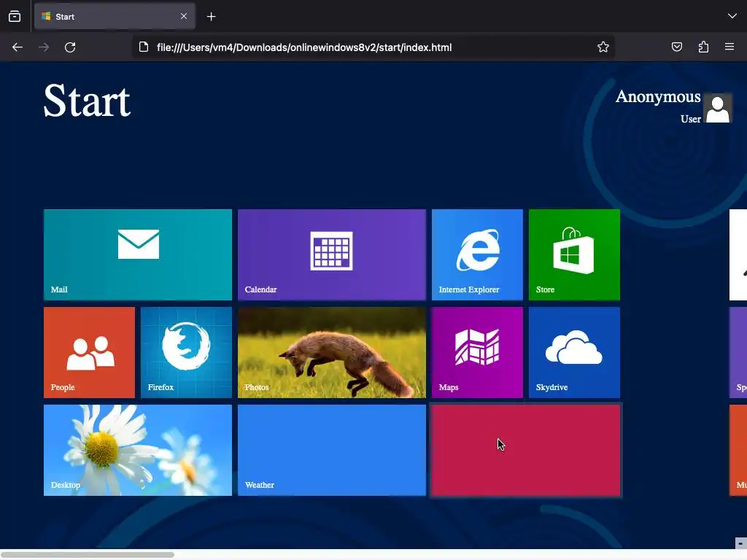Open the Skydrive tile
Screen dimensions: 747x560
coord(574,352)
